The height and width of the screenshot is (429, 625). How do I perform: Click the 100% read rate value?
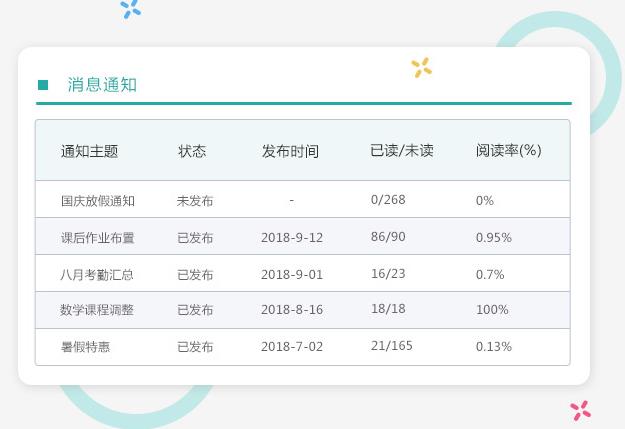pyautogui.click(x=492, y=310)
